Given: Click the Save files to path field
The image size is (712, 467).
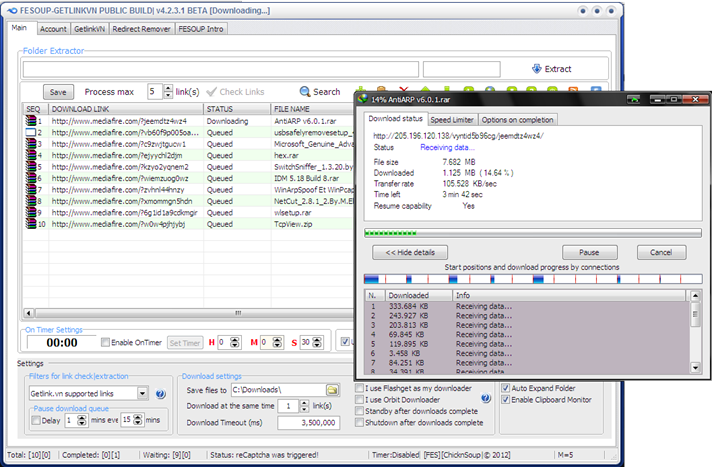Looking at the screenshot, I should coord(279,390).
